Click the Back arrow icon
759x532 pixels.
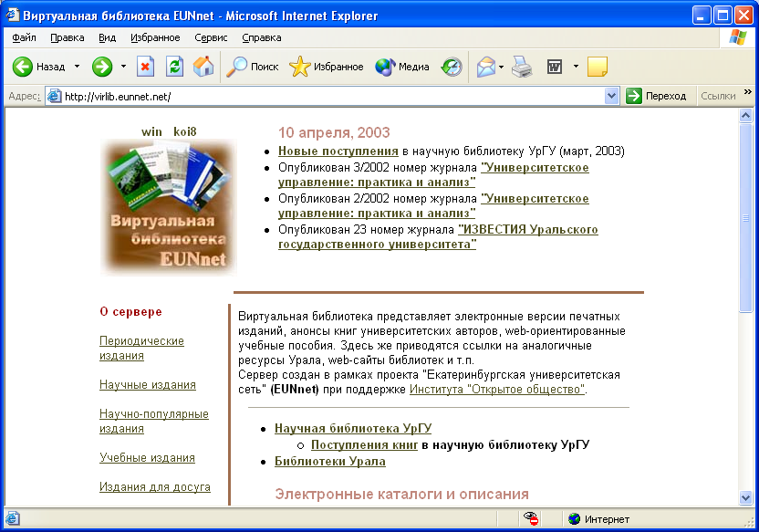[22, 67]
